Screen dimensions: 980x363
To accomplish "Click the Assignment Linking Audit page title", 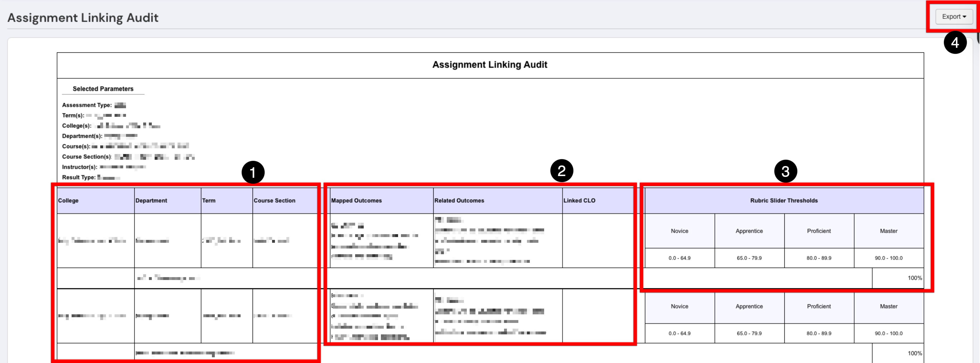I will (83, 17).
